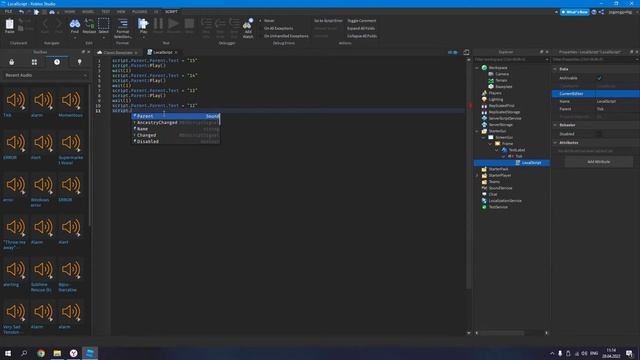Collapse the TextLabel tree node

pos(497,150)
